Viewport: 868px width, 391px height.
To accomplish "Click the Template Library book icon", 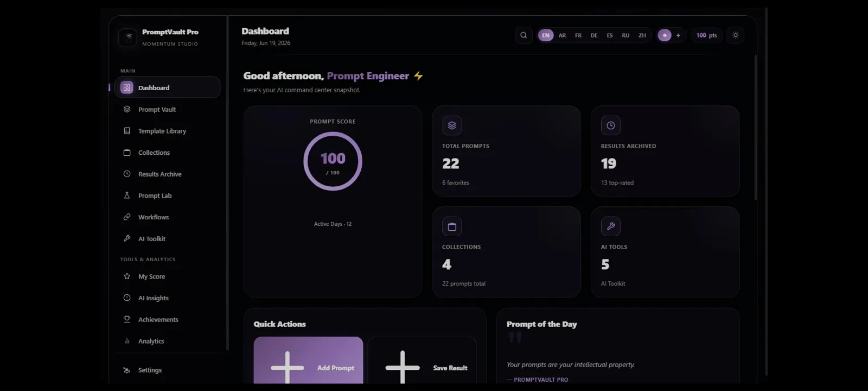I will pos(127,131).
